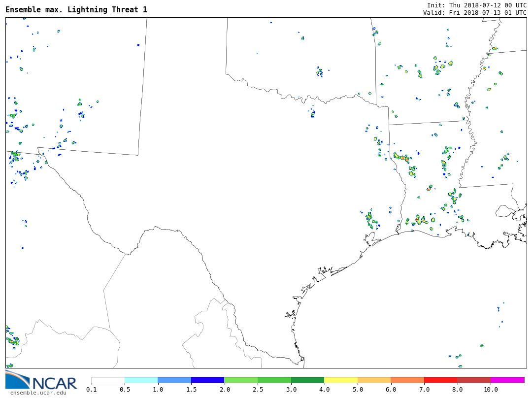Screen dimensions: 532x399
Task: Open the ensemble.ucar.edu link
Action: [38, 393]
